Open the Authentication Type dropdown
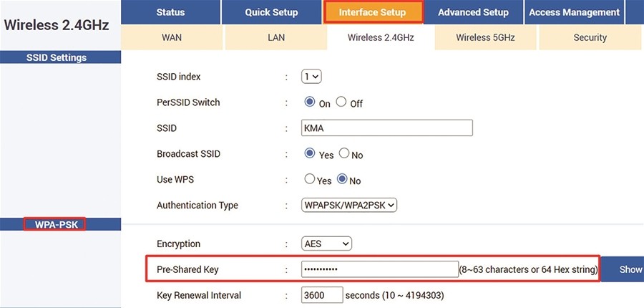This screenshot has width=644, height=308. (x=349, y=205)
